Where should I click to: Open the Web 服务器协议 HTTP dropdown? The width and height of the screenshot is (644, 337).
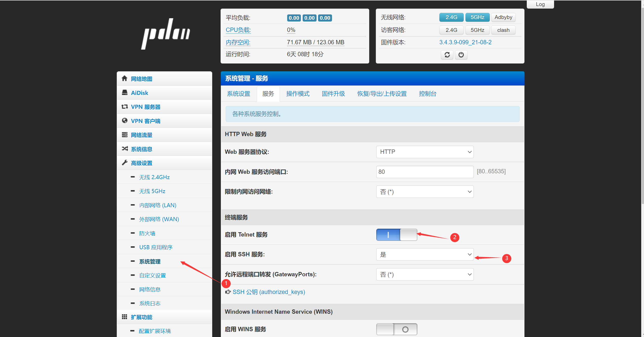click(x=425, y=152)
